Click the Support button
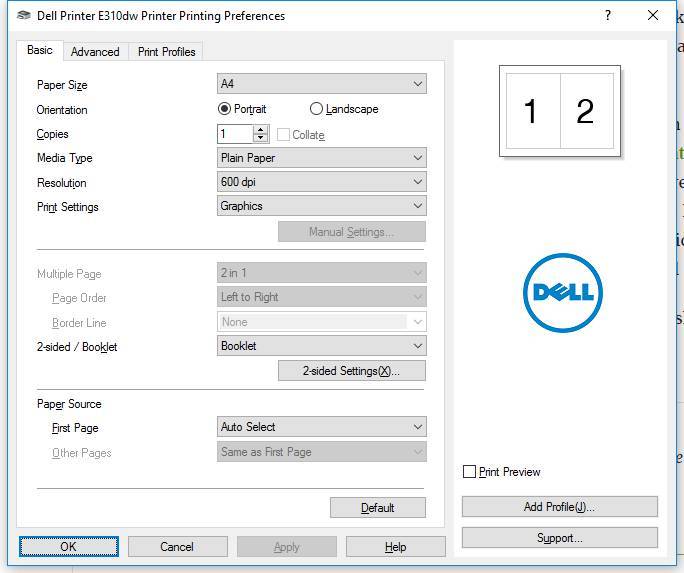 pos(560,538)
